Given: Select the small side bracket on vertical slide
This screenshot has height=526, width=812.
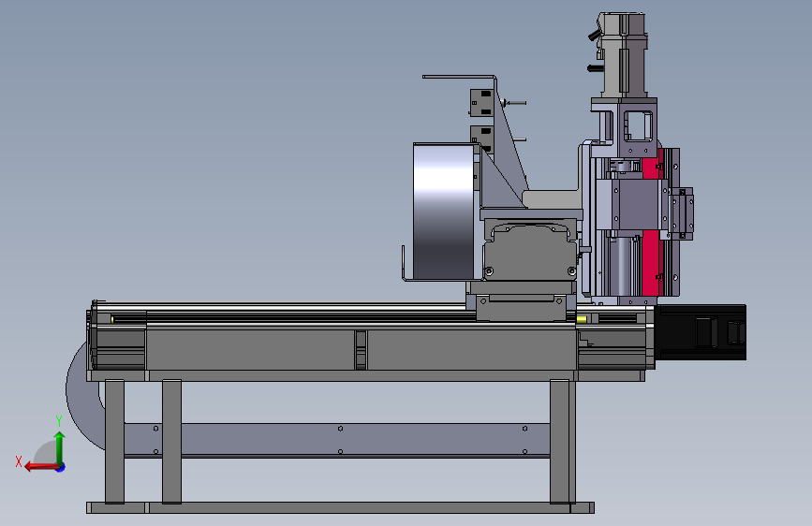Looking at the screenshot, I should coord(683,213).
